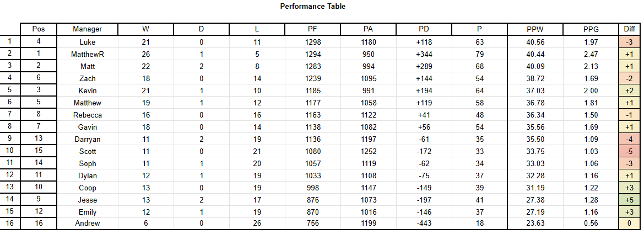Click Jesse's green Diff cell showing +5
This screenshot has height=234, width=644.
coord(629,200)
